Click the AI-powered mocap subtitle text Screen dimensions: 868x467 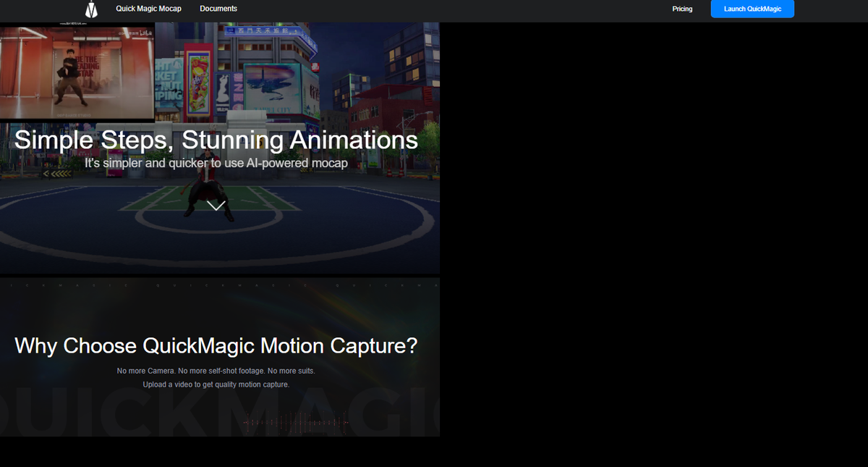217,163
